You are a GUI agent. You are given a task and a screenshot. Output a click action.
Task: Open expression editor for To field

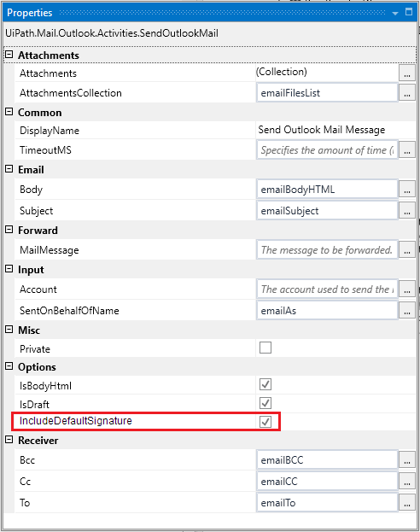pyautogui.click(x=407, y=502)
